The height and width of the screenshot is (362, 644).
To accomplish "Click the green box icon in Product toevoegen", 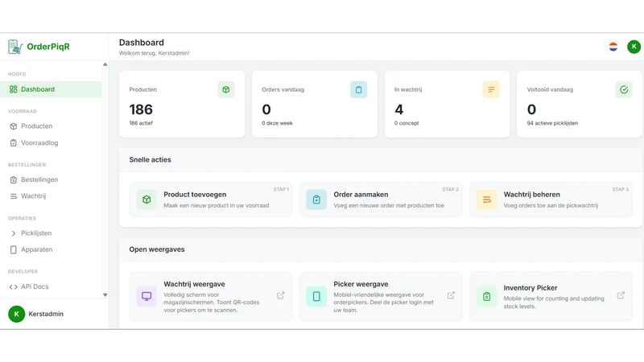I will (x=147, y=200).
